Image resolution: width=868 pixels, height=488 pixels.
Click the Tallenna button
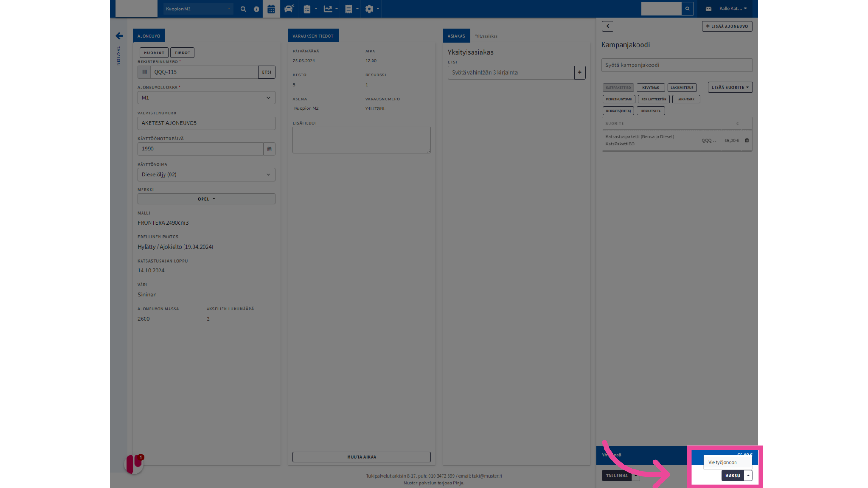pyautogui.click(x=617, y=476)
